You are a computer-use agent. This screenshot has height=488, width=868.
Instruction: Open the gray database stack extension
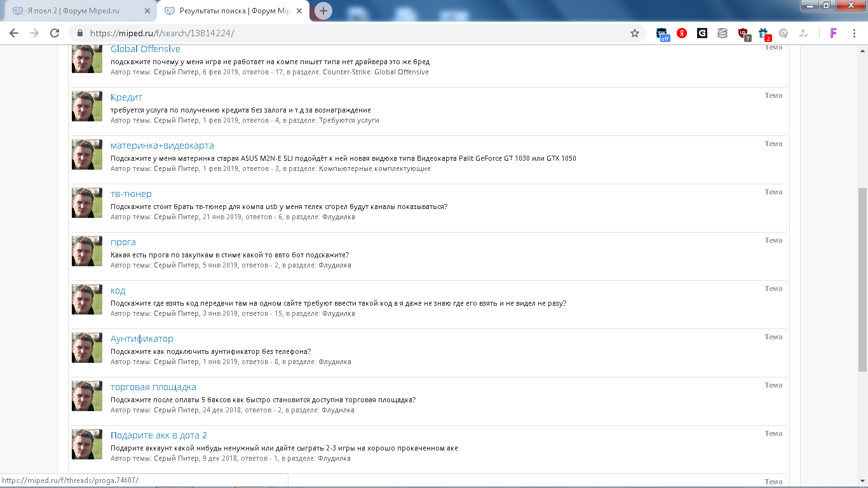click(722, 33)
